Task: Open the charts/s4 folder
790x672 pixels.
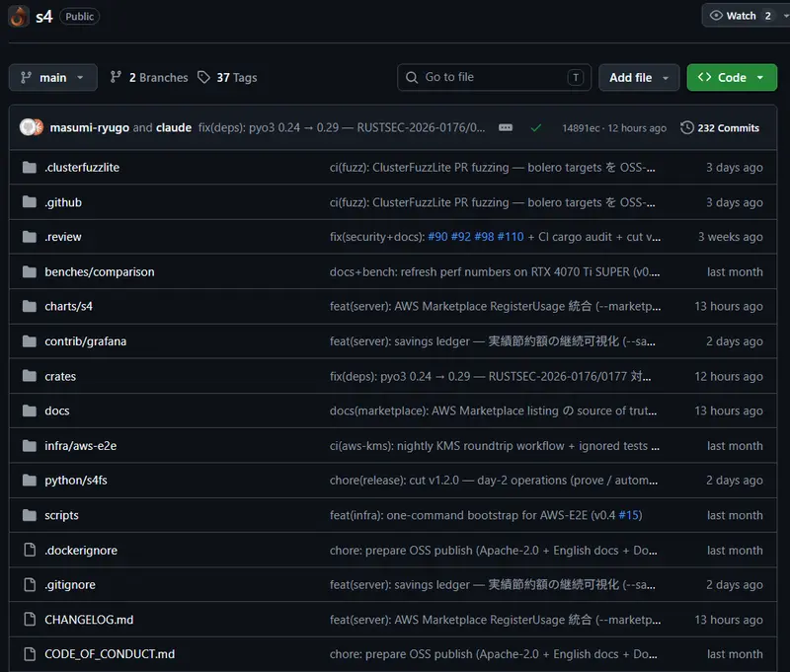Action: click(68, 307)
